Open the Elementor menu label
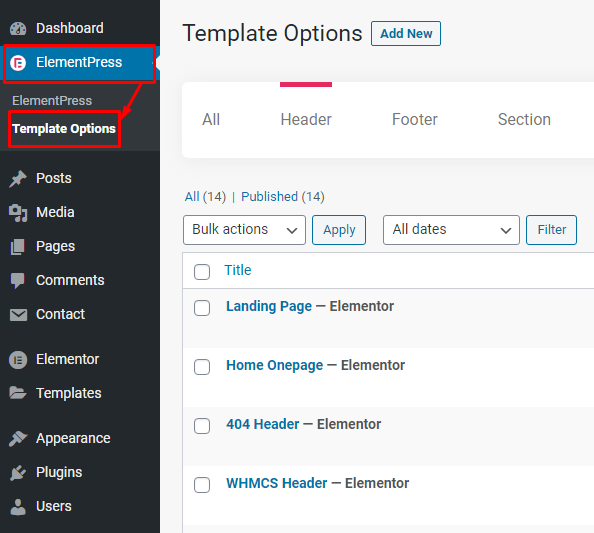 [68, 360]
